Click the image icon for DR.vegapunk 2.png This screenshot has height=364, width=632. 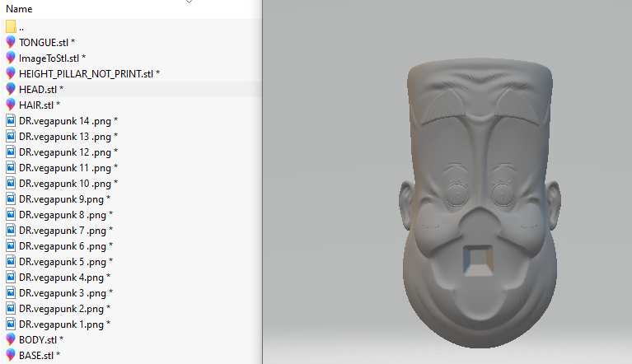pos(11,309)
